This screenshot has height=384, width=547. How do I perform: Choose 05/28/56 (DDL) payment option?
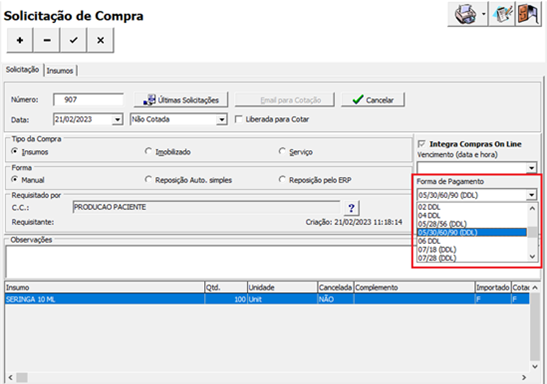pyautogui.click(x=472, y=224)
